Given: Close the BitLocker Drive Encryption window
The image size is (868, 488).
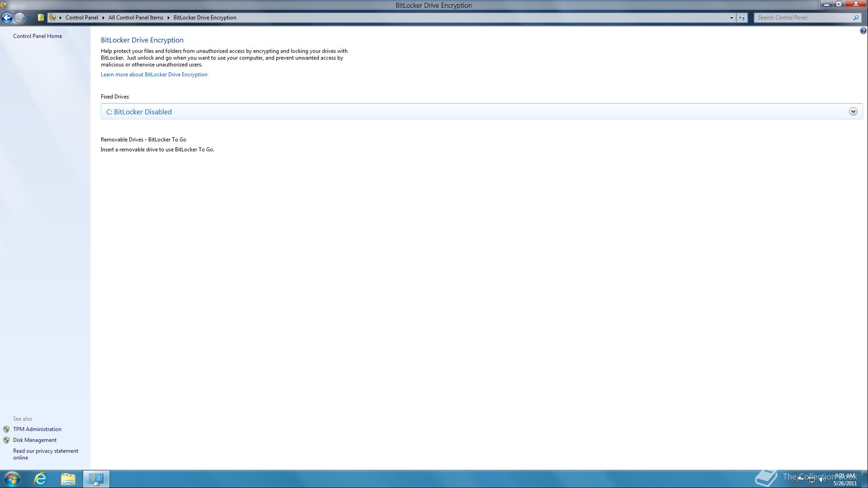Looking at the screenshot, I should [x=856, y=5].
